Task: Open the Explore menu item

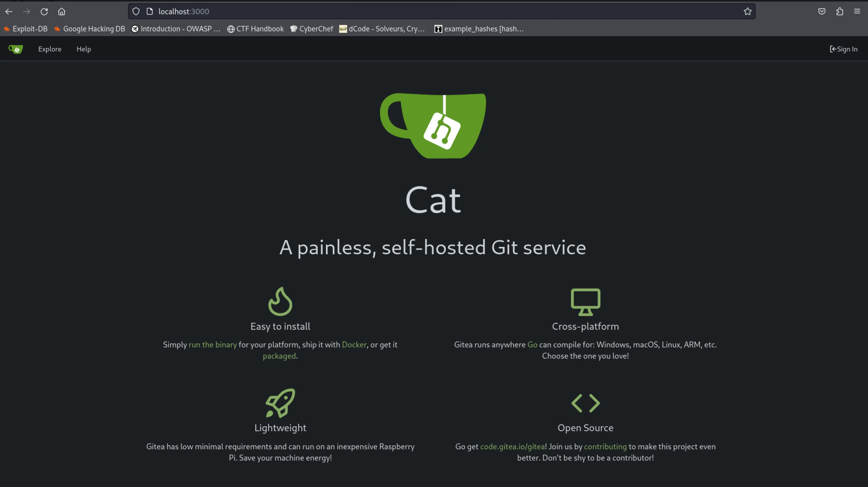Action: coord(50,49)
